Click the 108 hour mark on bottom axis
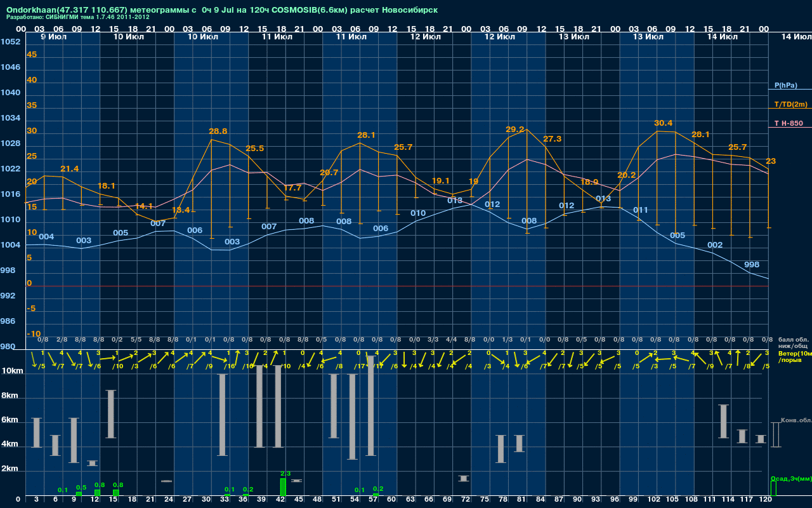This screenshot has height=508, width=812. click(x=691, y=500)
